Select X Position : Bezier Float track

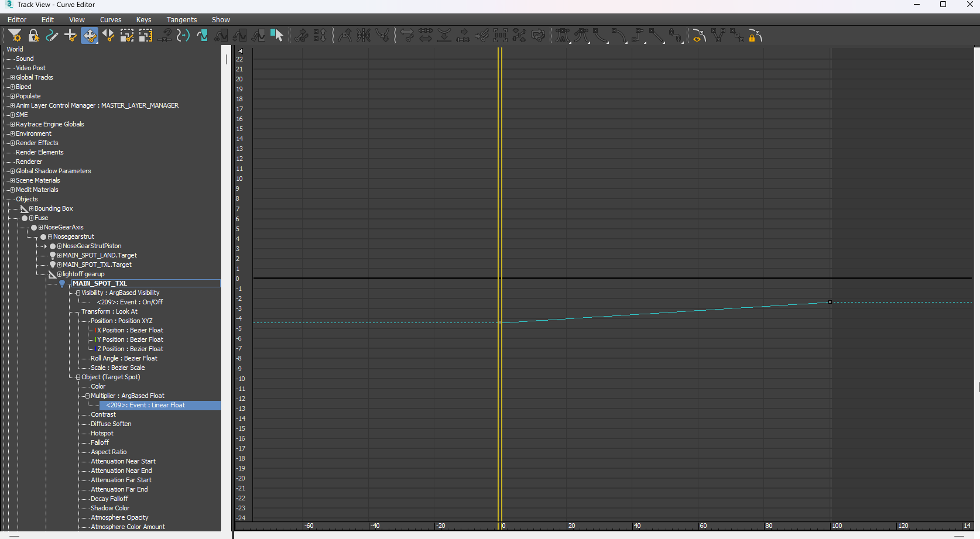[130, 330]
